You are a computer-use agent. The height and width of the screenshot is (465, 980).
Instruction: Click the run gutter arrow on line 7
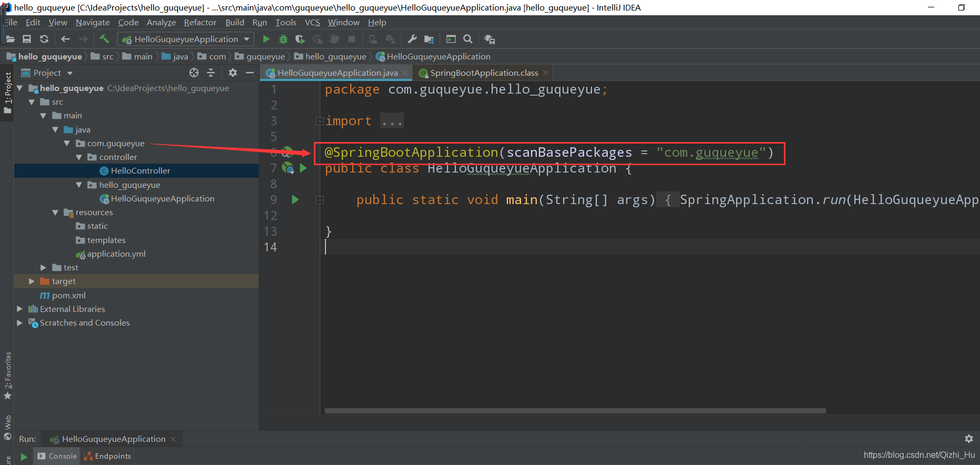(x=303, y=168)
